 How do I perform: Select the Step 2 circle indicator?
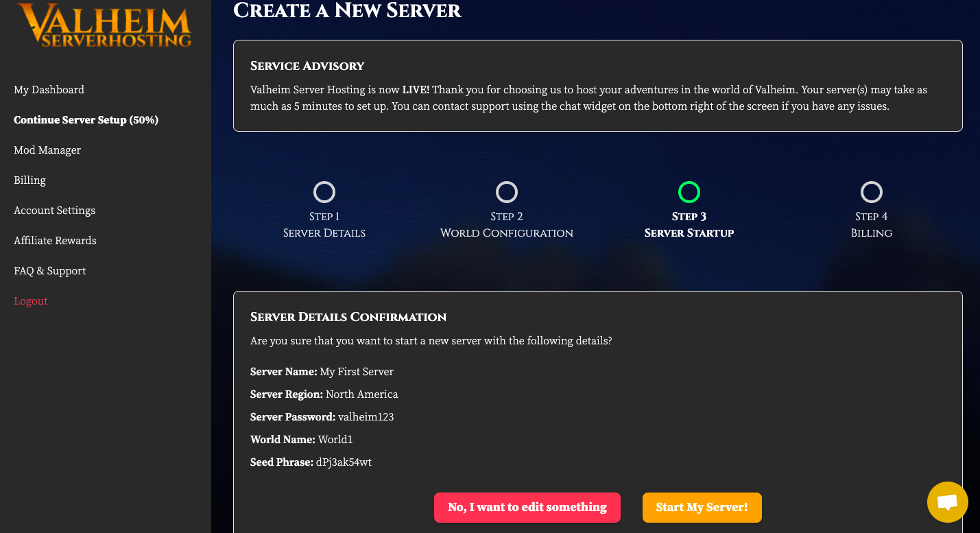tap(507, 192)
